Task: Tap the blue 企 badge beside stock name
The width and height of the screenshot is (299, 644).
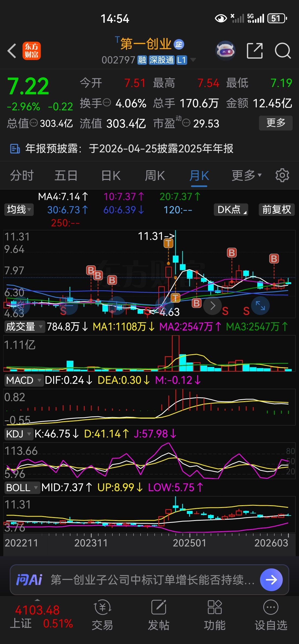Action: (179, 44)
